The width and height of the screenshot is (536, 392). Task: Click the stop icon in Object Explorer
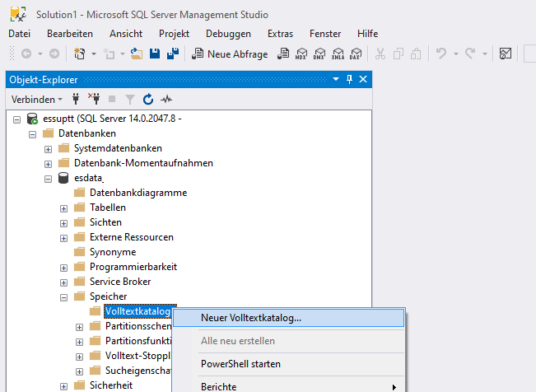click(112, 99)
